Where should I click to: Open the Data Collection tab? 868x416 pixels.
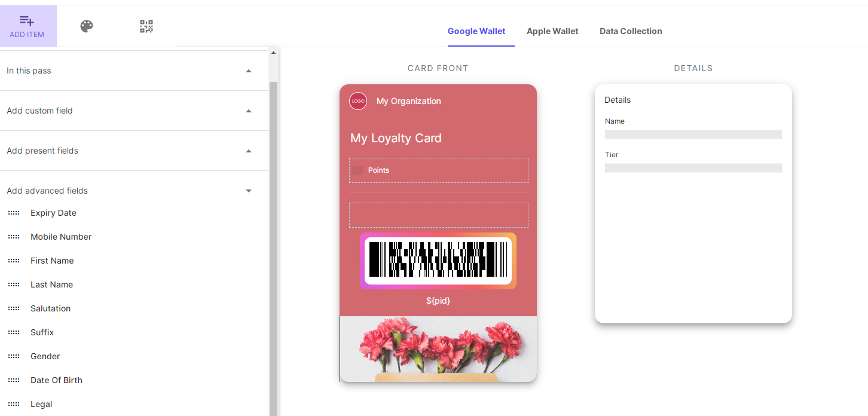(x=631, y=31)
